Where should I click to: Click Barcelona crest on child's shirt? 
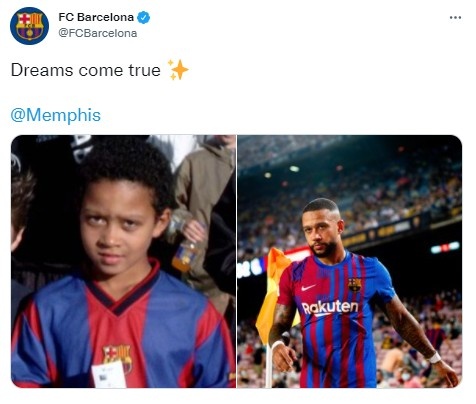pos(117,357)
